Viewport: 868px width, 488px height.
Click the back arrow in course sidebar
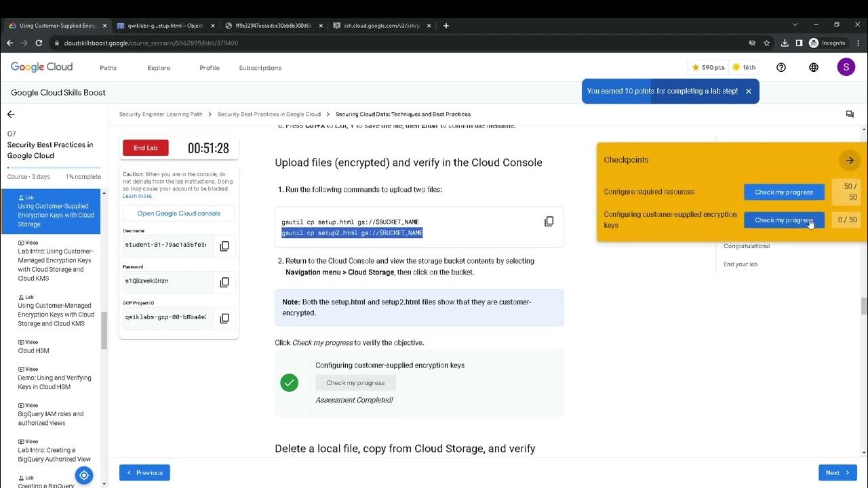(x=11, y=115)
